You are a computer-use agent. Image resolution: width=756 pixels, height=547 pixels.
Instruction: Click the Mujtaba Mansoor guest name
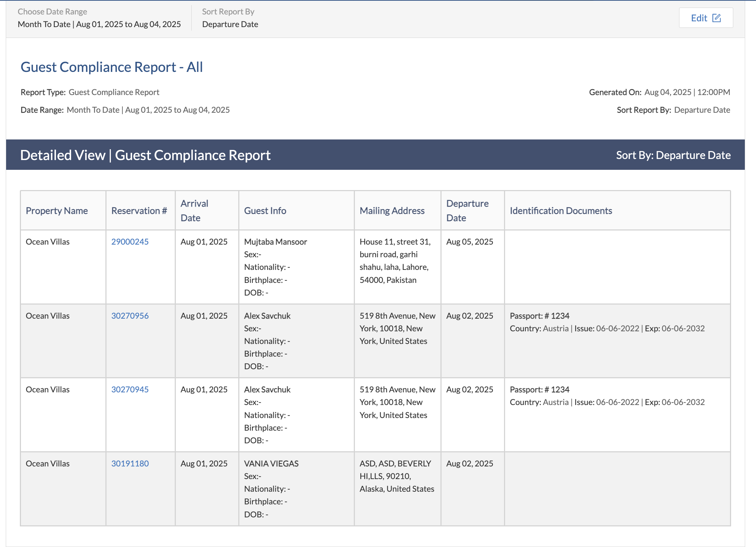pos(275,242)
